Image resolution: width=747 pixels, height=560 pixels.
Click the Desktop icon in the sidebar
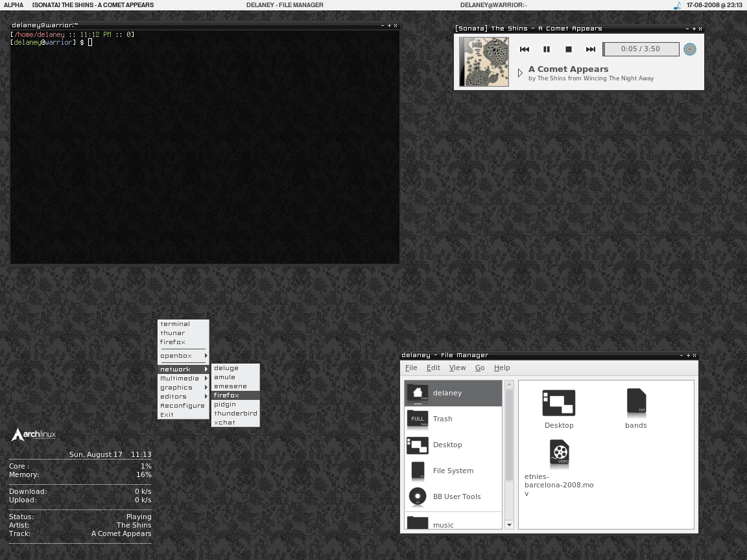(x=418, y=446)
